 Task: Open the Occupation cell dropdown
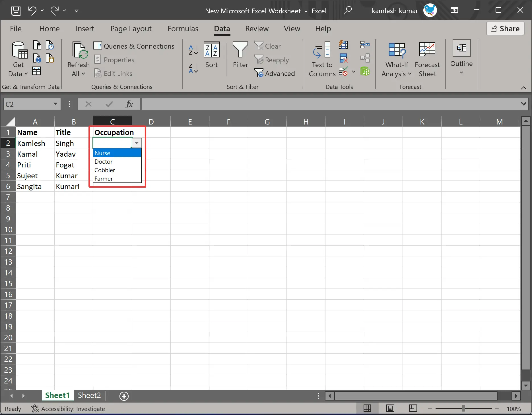coord(137,143)
